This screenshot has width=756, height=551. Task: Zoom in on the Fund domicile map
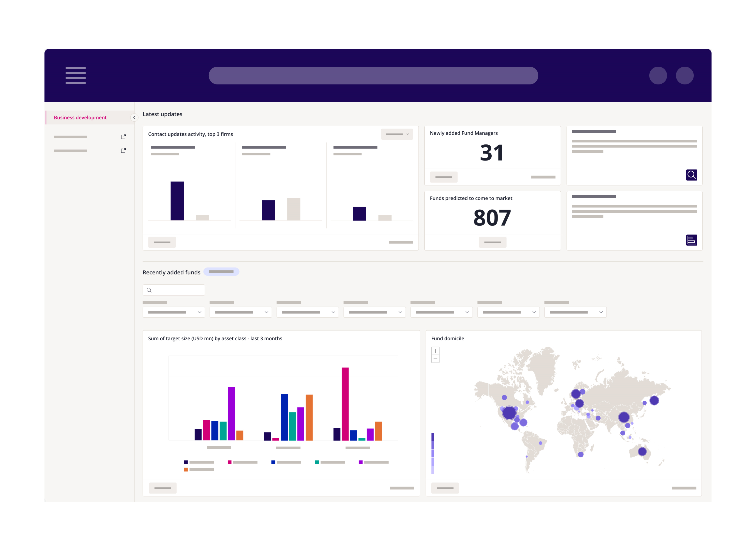[436, 351]
